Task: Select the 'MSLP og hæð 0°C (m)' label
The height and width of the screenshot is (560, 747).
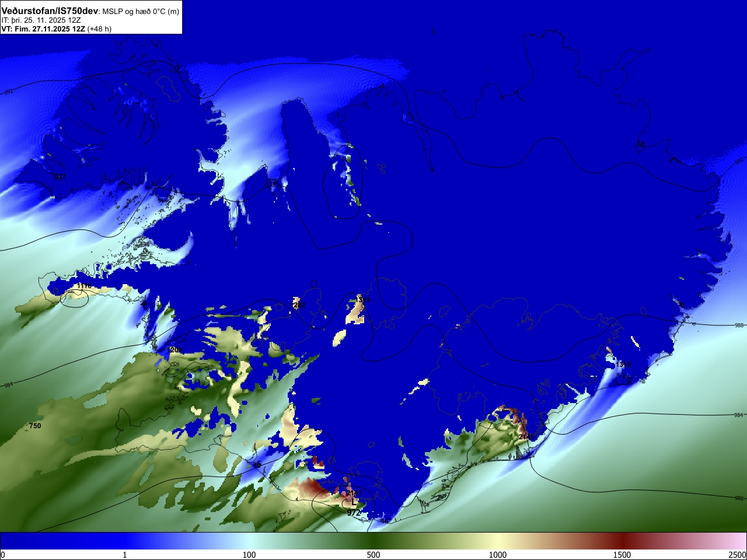Action: click(141, 12)
